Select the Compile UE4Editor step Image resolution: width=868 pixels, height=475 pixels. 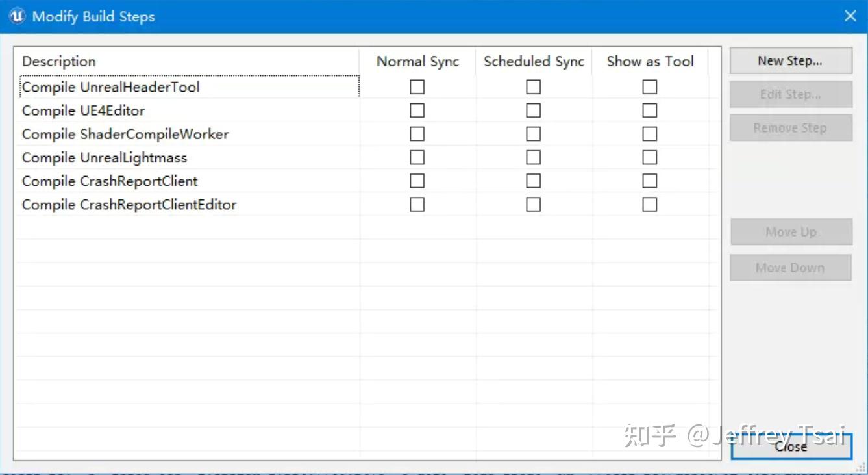coord(84,110)
